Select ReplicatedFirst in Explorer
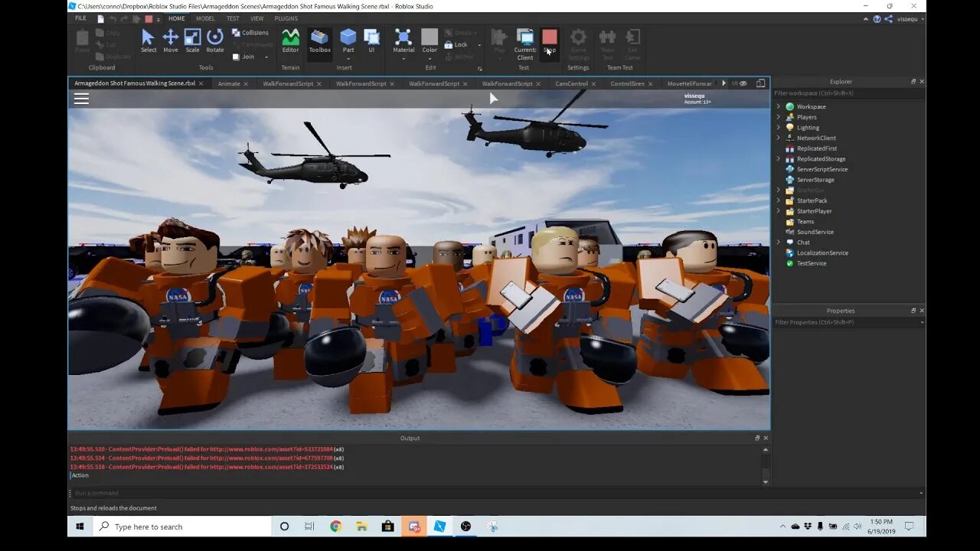Image resolution: width=980 pixels, height=551 pixels. point(817,148)
